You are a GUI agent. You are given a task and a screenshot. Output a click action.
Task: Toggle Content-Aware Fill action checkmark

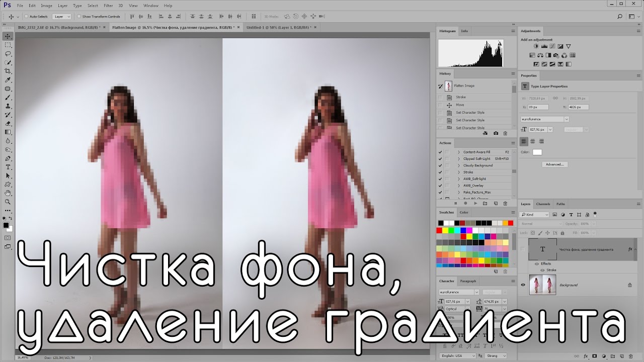[x=440, y=152]
